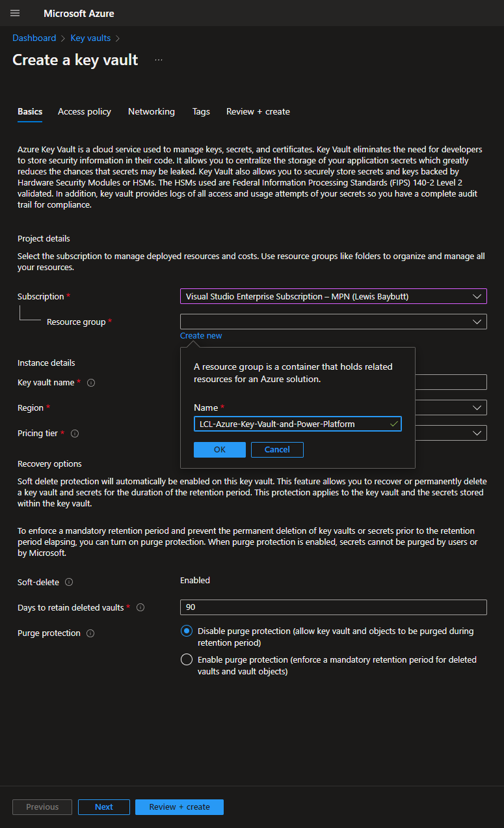Open the Networking tab

(x=152, y=111)
